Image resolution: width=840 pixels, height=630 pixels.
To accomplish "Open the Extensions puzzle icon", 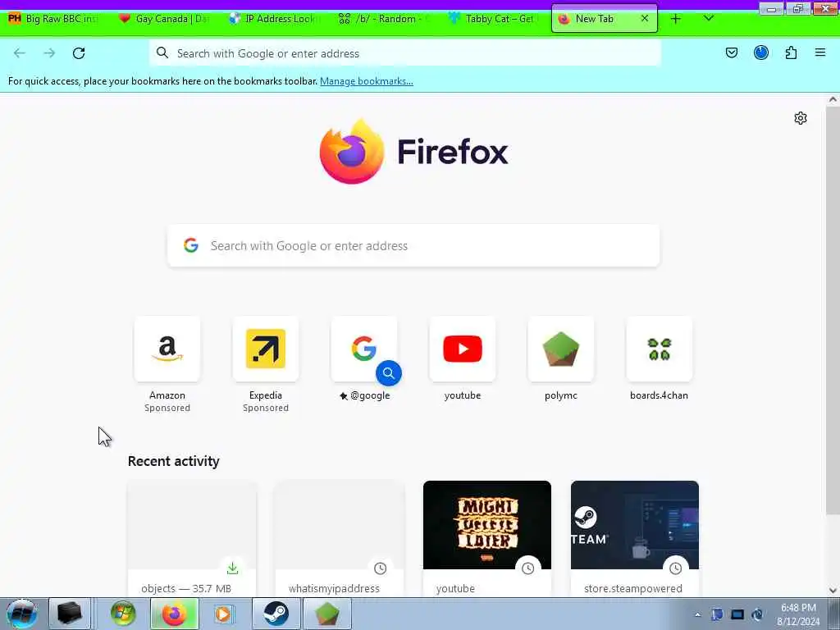I will tap(791, 52).
